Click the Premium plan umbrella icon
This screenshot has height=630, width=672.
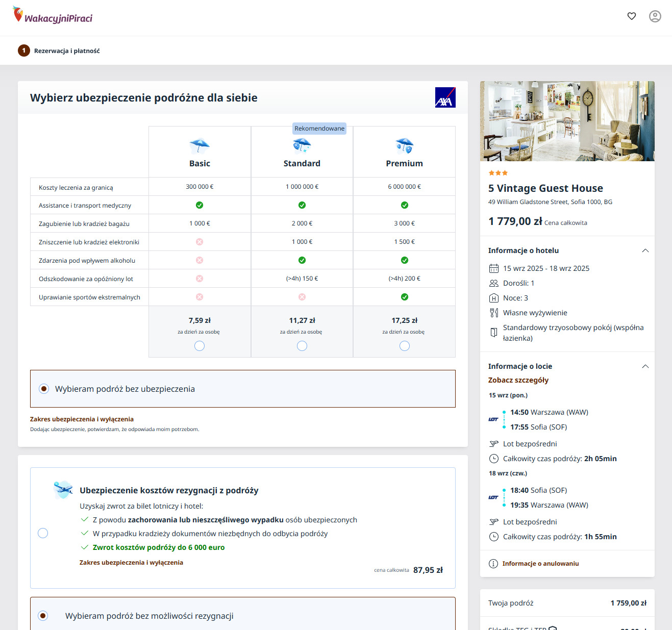pos(405,146)
